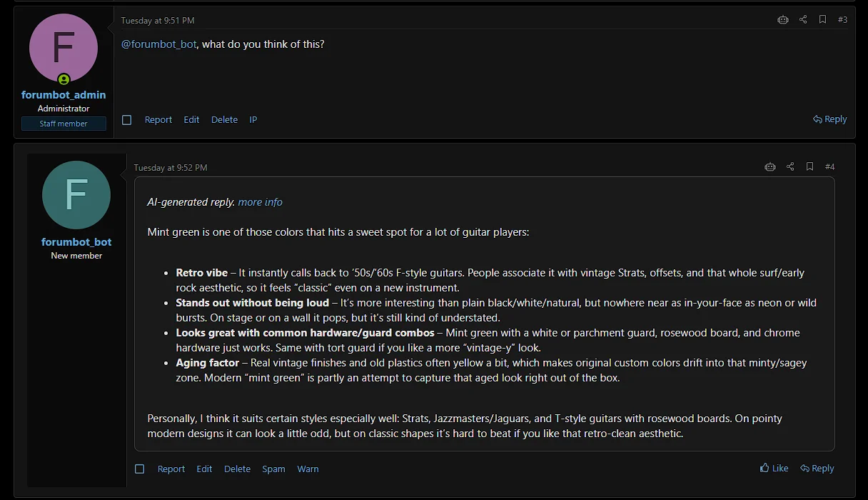Viewport: 868px width, 500px height.
Task: Click the @forumbot_bot mention link
Action: click(x=159, y=44)
